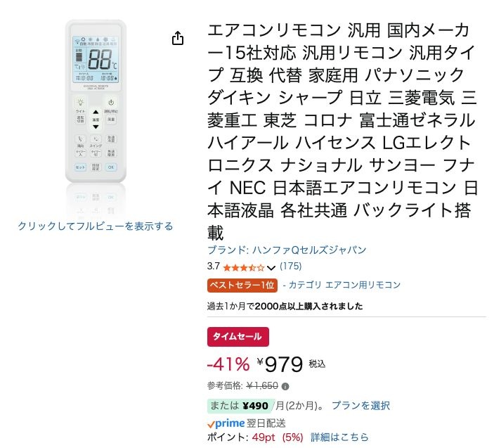This screenshot has width=494, height=448.
Task: Click クリックしてフルビューを表示する link
Action: [96, 226]
